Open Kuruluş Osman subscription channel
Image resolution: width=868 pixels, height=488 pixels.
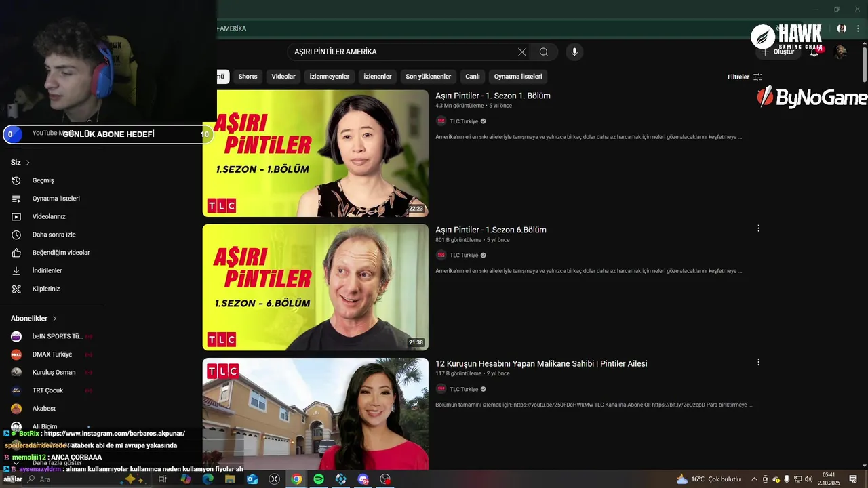click(53, 372)
